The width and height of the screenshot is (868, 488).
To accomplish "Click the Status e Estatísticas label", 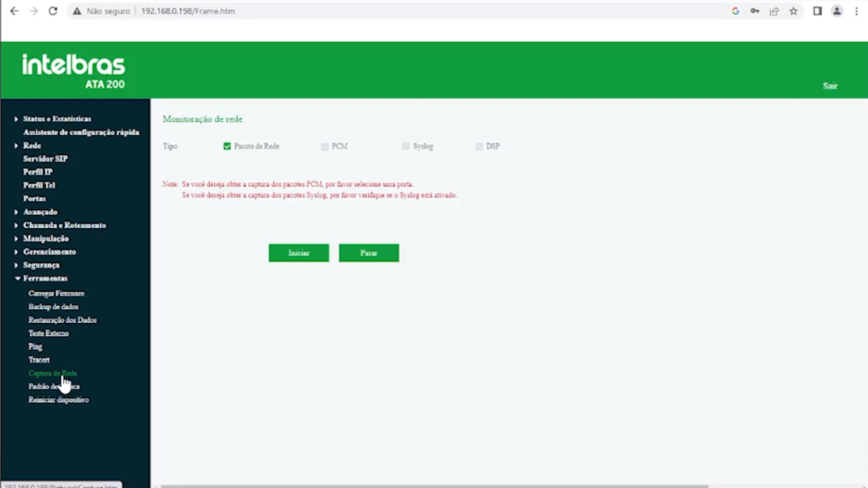I will coord(57,119).
